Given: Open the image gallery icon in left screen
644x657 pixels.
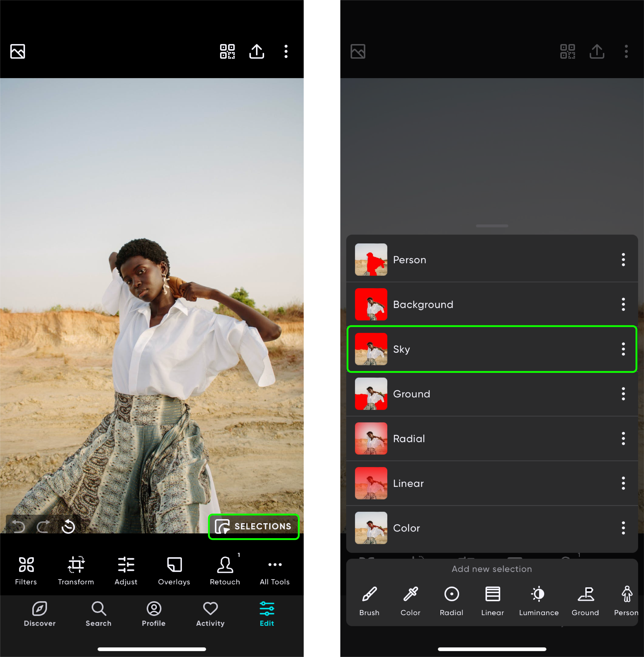Looking at the screenshot, I should 18,51.
